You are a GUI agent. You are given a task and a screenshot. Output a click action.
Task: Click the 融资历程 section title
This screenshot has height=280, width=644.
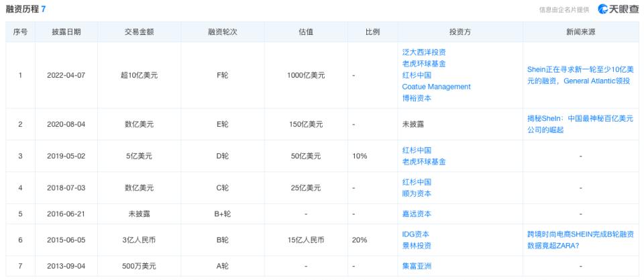23,9
